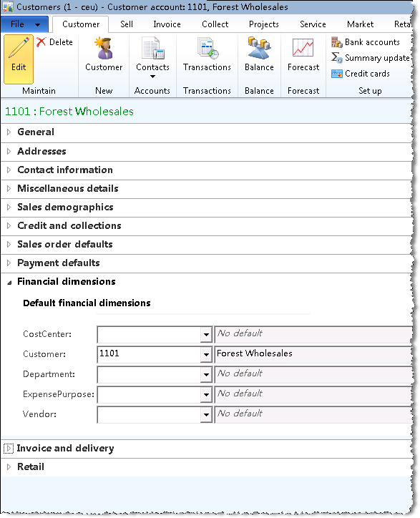This screenshot has height=518, width=420.
Task: Click the Vendor input field
Action: tap(149, 414)
